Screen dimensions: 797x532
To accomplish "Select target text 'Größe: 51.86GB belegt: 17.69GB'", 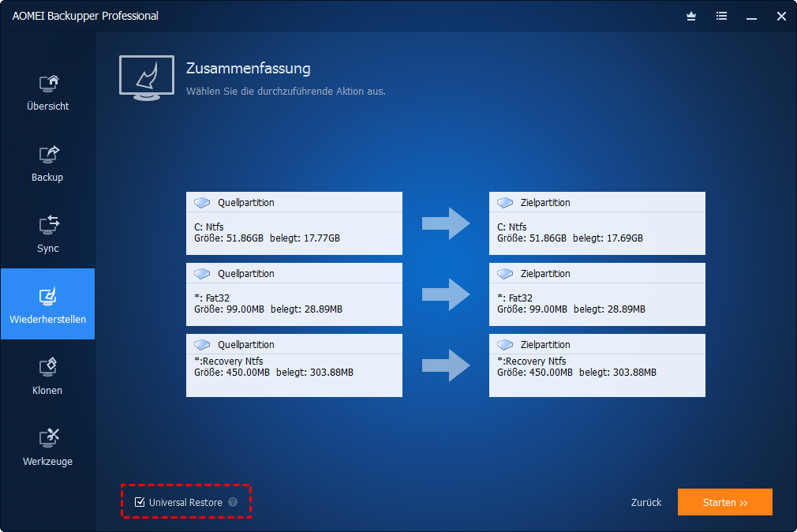I will click(570, 238).
